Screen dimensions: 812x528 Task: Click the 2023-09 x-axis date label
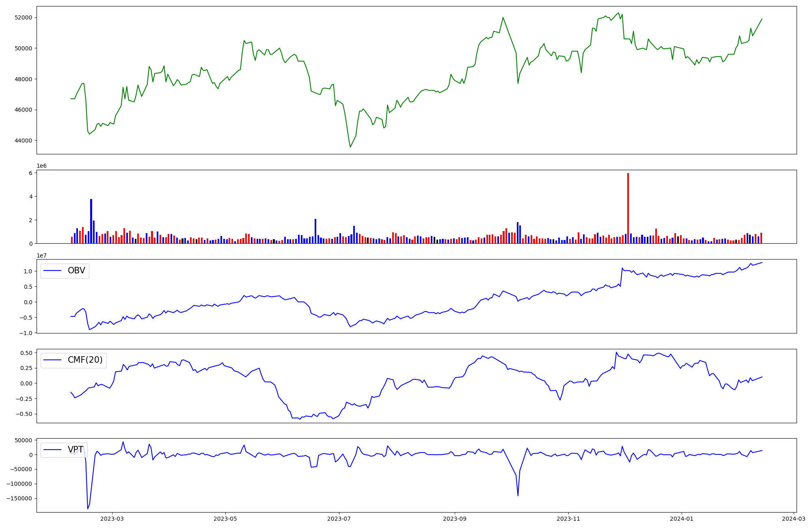[x=454, y=519]
